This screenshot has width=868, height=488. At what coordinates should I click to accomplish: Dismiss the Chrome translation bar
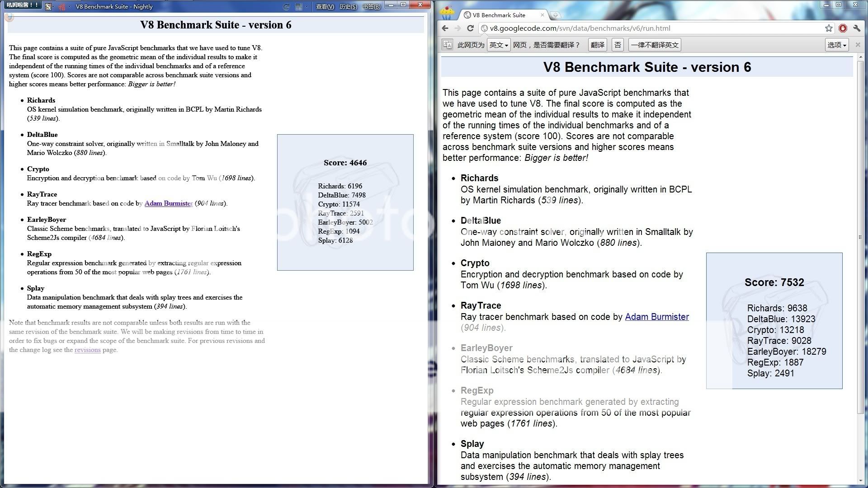(858, 45)
